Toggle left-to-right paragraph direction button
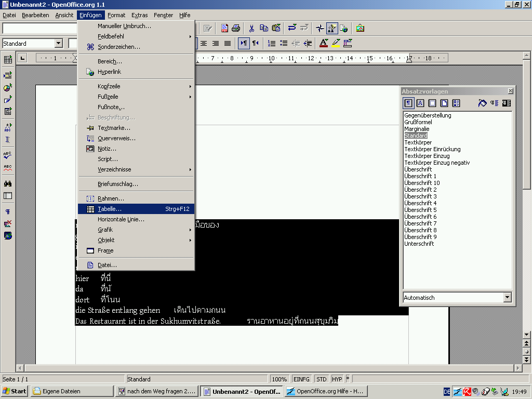 (x=243, y=44)
